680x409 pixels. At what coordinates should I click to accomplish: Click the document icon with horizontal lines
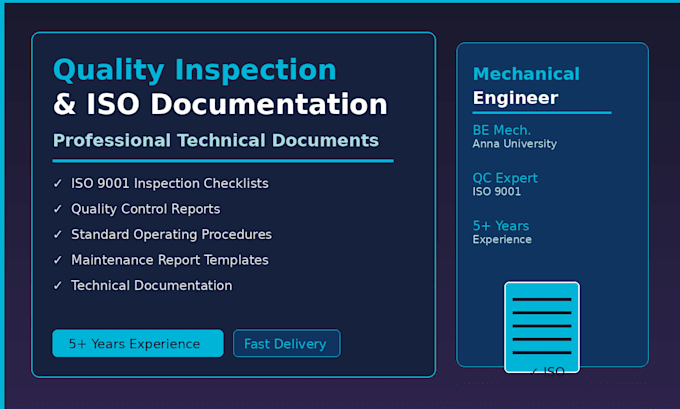542,327
